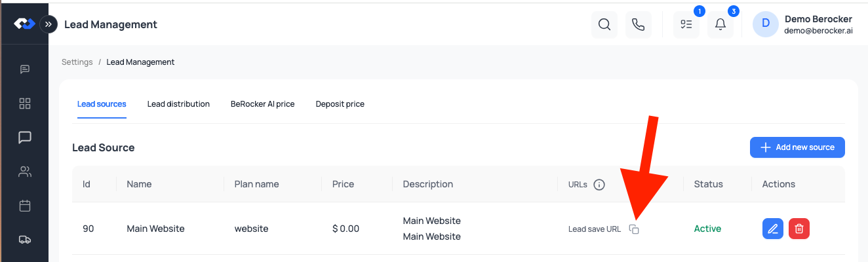The height and width of the screenshot is (262, 868).
Task: Delete the Main Website lead source
Action: point(799,229)
